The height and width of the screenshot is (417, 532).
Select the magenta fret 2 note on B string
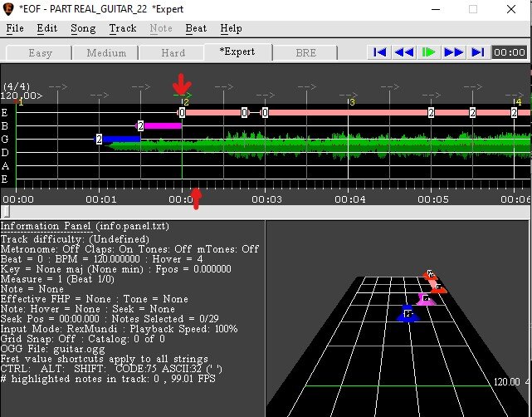click(141, 126)
